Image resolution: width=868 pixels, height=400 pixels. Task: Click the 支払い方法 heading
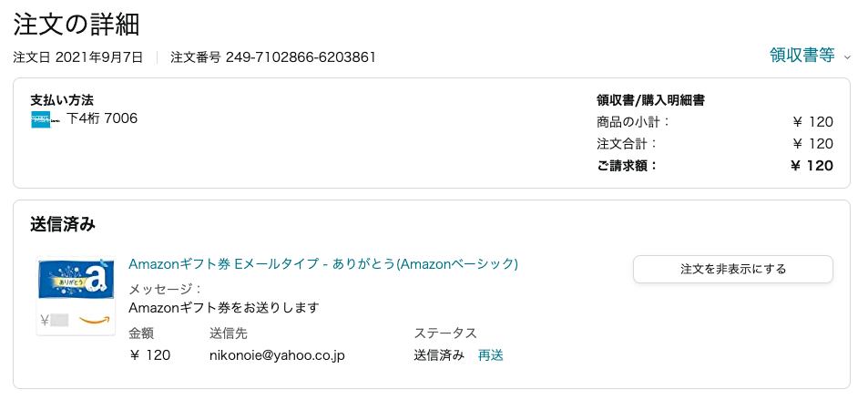click(x=62, y=100)
